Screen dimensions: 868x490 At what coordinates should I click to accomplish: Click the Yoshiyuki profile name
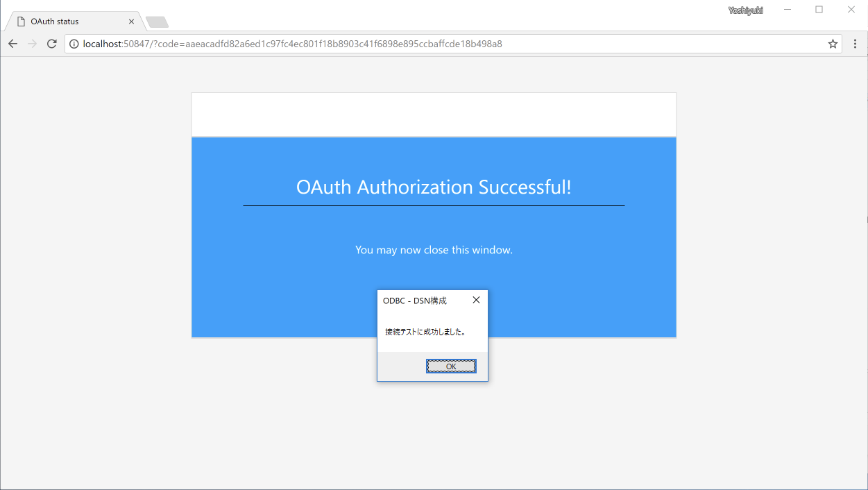coord(745,10)
